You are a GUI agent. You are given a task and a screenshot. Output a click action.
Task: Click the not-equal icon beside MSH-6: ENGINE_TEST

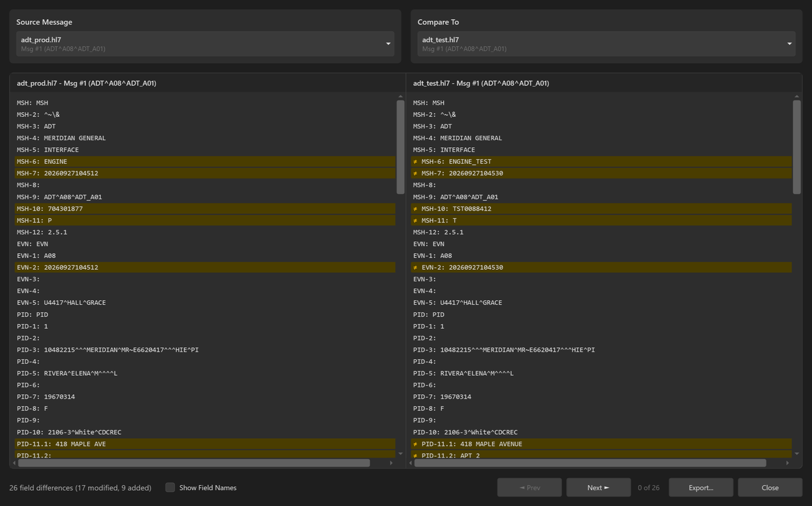click(x=415, y=161)
